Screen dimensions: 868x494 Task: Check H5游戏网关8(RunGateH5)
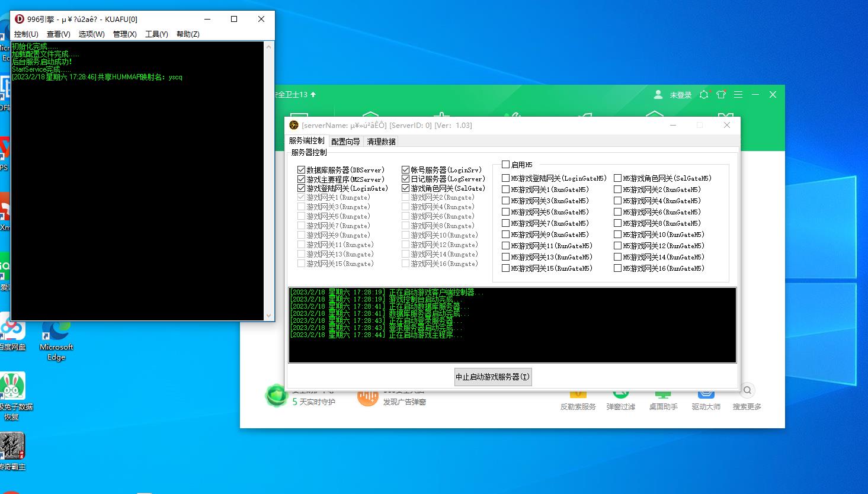pyautogui.click(x=617, y=223)
